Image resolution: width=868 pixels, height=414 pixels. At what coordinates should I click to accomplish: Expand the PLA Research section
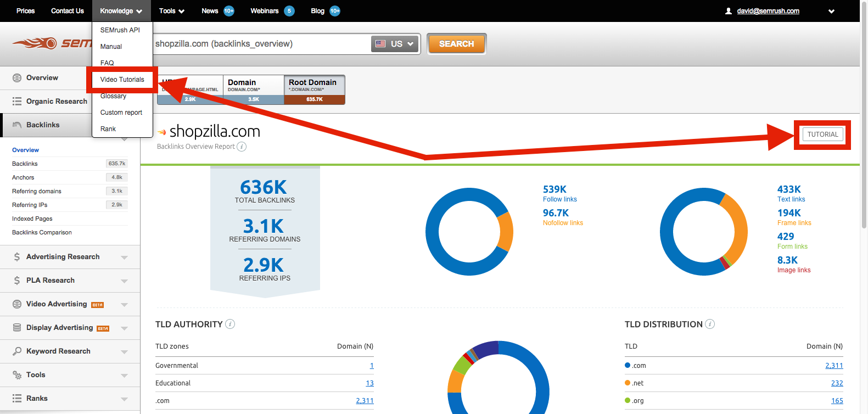124,281
